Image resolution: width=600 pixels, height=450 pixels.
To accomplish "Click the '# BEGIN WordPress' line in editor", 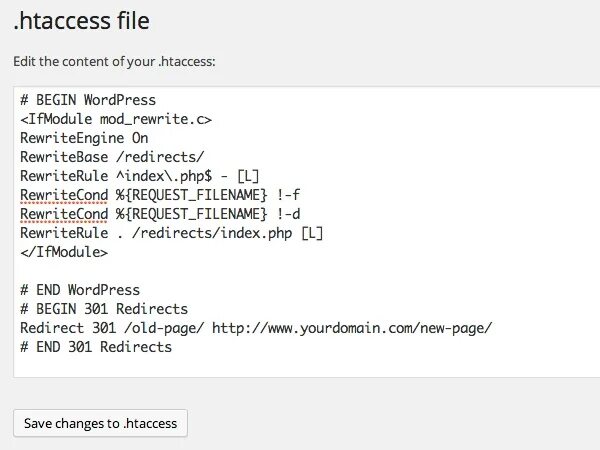I will point(88,100).
